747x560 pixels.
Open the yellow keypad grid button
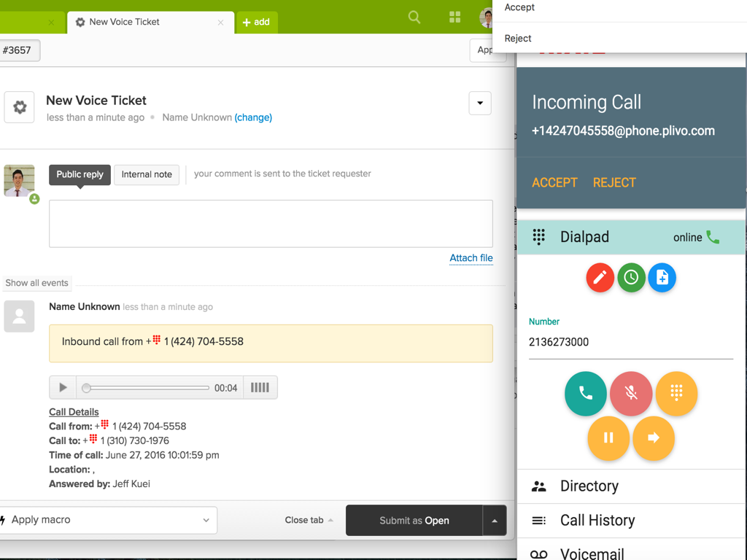676,394
